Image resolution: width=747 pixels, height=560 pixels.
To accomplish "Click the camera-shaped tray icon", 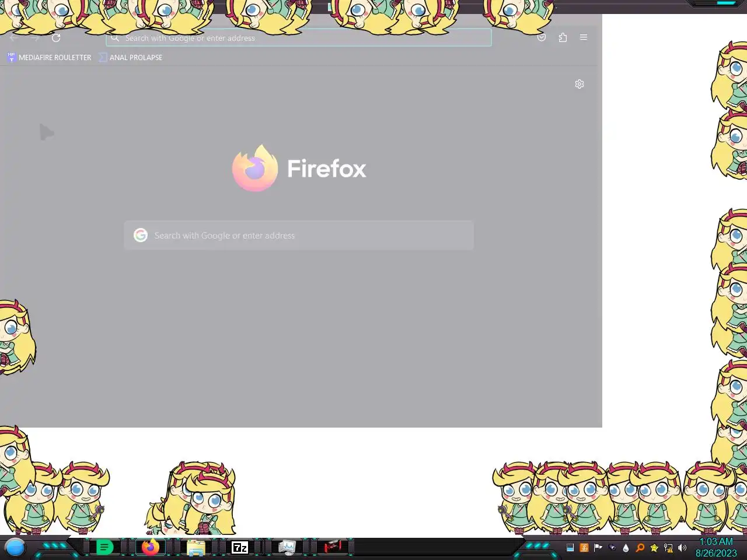I will point(612,548).
